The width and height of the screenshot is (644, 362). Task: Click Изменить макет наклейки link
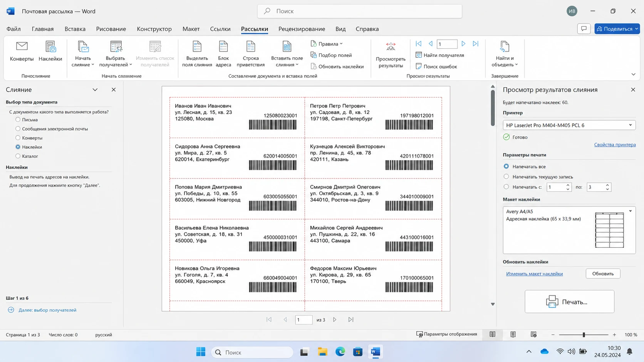534,274
